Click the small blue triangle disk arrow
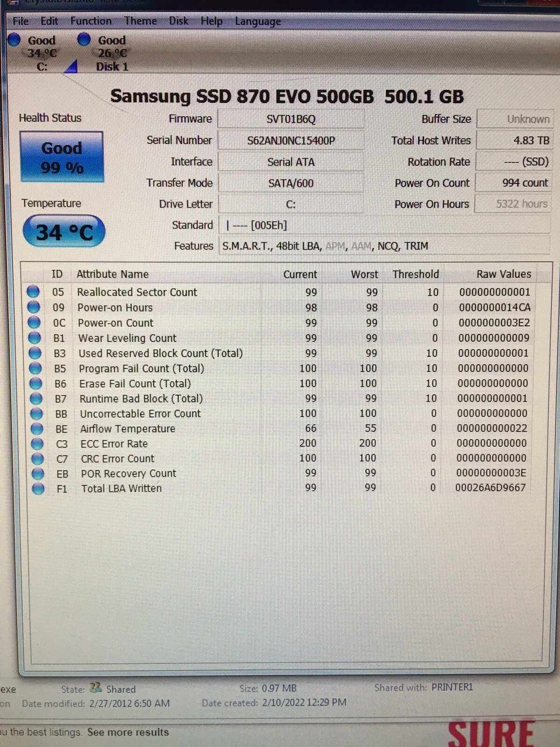 pyautogui.click(x=70, y=68)
